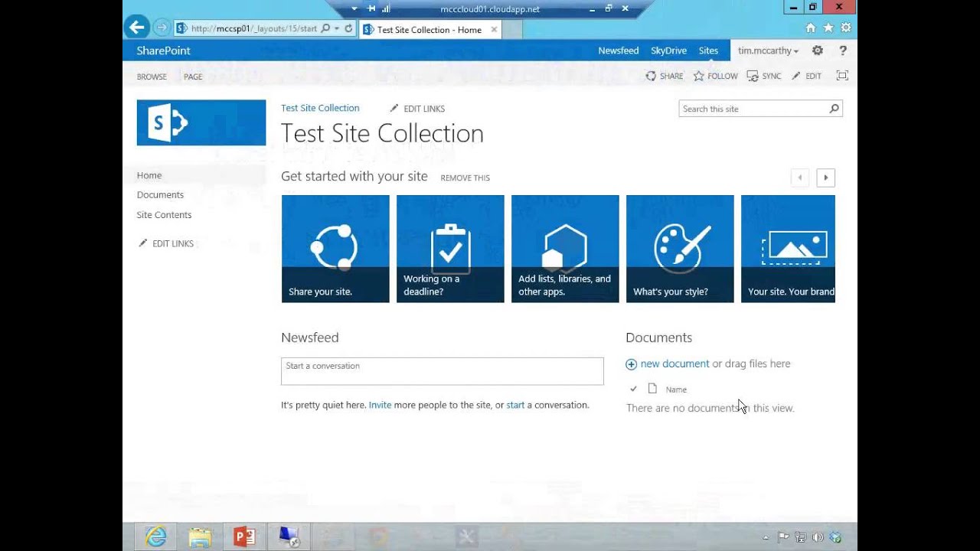Click the browser address URL field

pyautogui.click(x=253, y=28)
